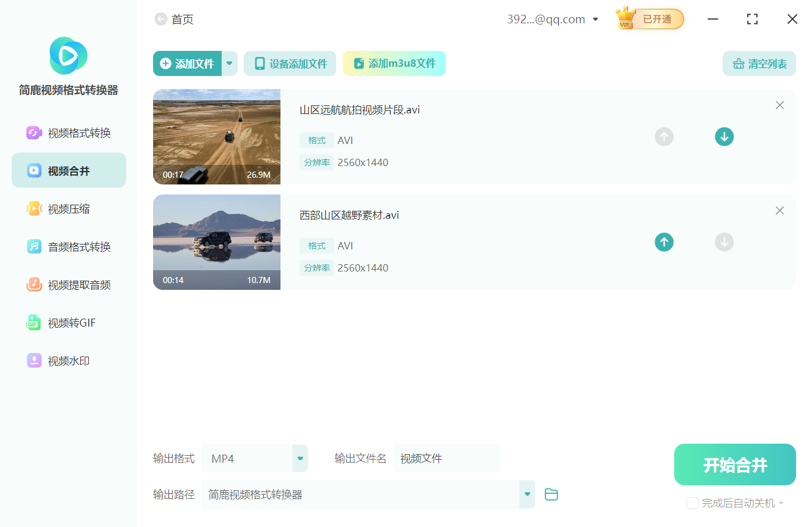Open output folder via folder icon
The width and height of the screenshot is (812, 527).
[x=551, y=494]
